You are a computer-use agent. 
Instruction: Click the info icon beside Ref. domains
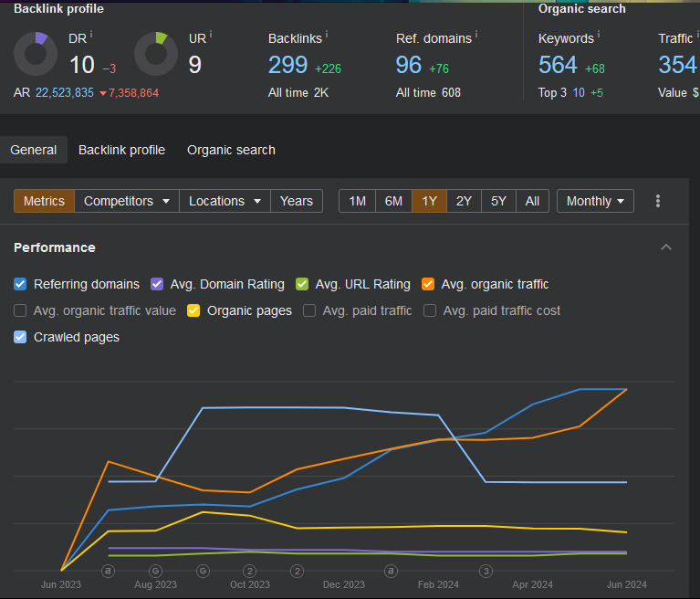476,35
